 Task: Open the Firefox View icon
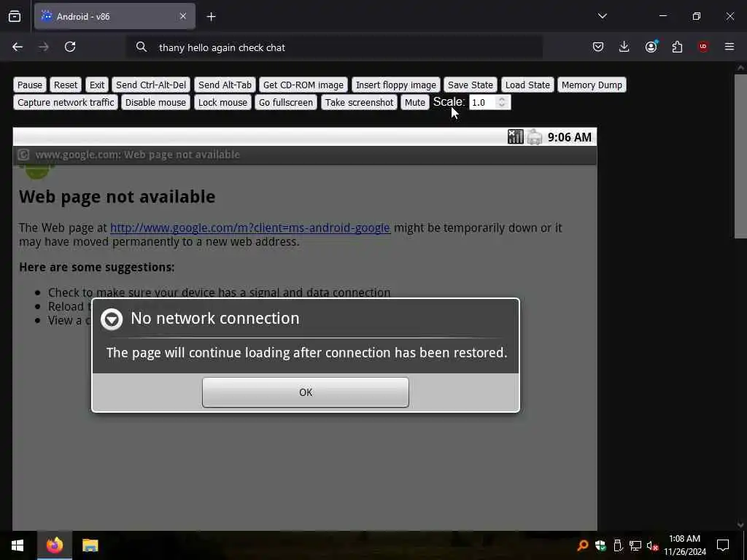(x=15, y=17)
